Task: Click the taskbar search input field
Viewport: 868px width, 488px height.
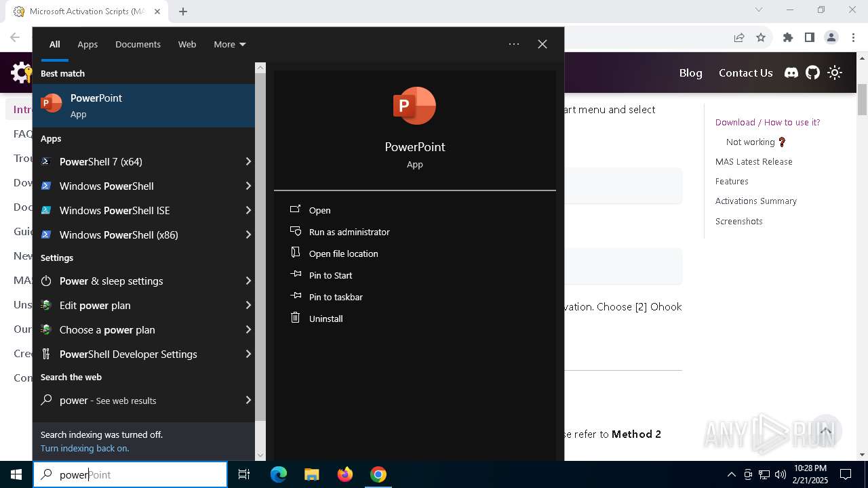Action: pos(130,474)
